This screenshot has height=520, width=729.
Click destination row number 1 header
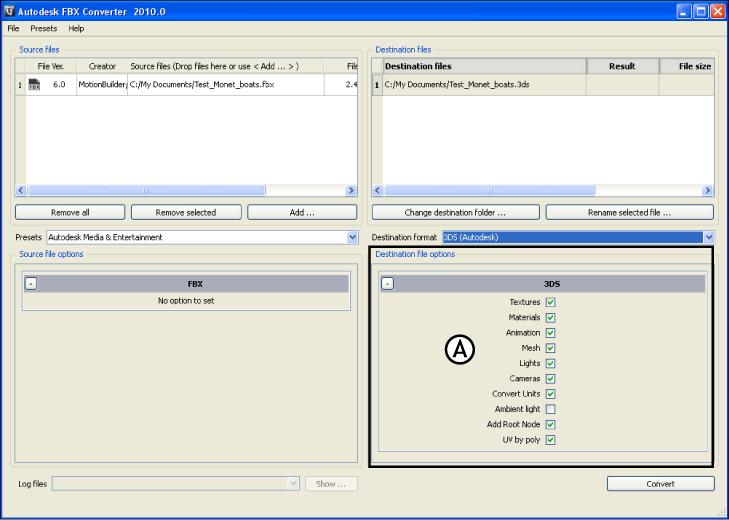[377, 85]
